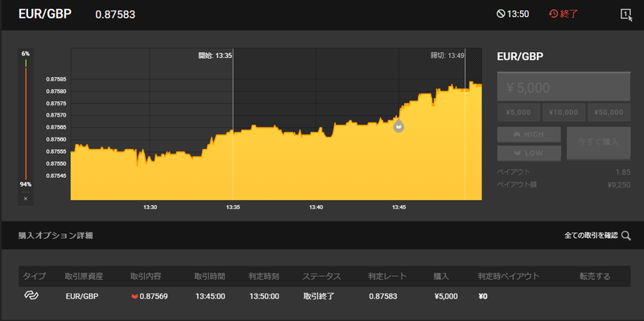The height and width of the screenshot is (321, 644).
Task: Click the ステータス column header
Action: [321, 276]
